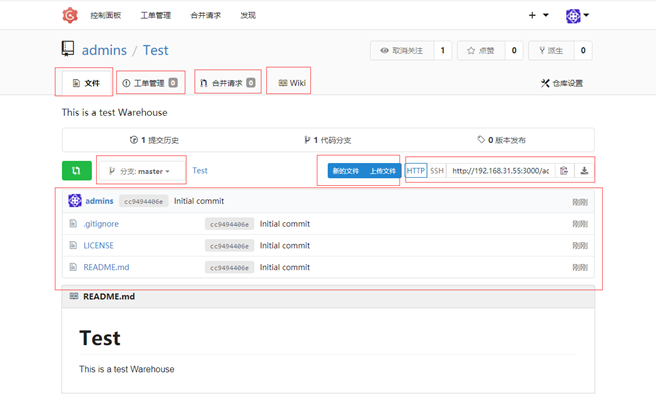Open the .gitignore file link
This screenshot has width=656, height=400.
[x=101, y=224]
